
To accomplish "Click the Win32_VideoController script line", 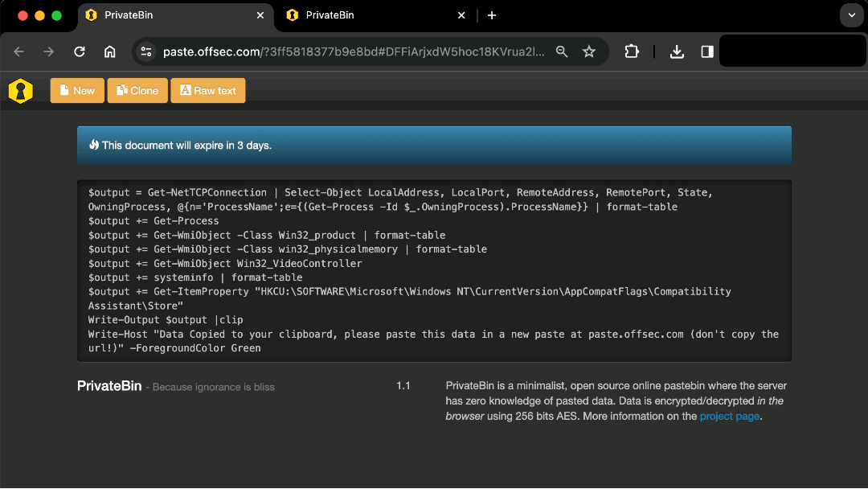I will [225, 264].
